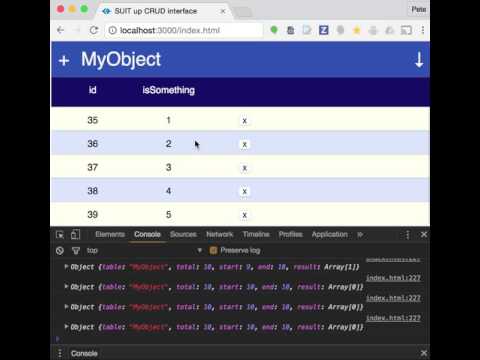Delete row with id 37
This screenshot has height=360, width=480.
coord(244,168)
